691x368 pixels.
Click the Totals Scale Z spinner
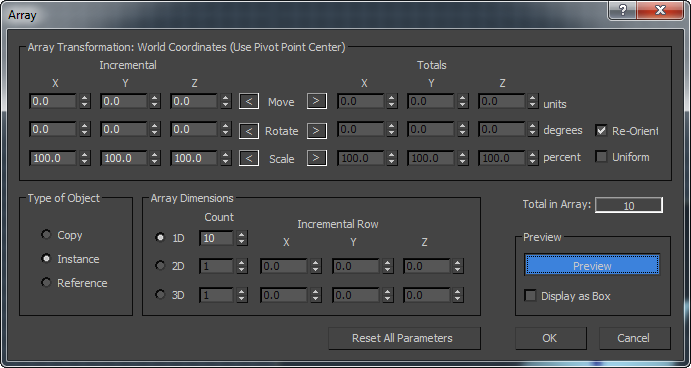pos(533,158)
